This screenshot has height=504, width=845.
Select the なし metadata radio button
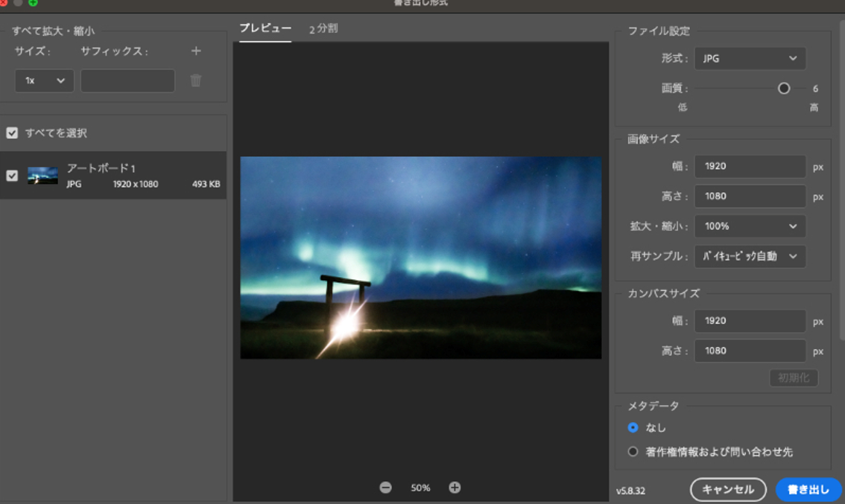pyautogui.click(x=633, y=428)
